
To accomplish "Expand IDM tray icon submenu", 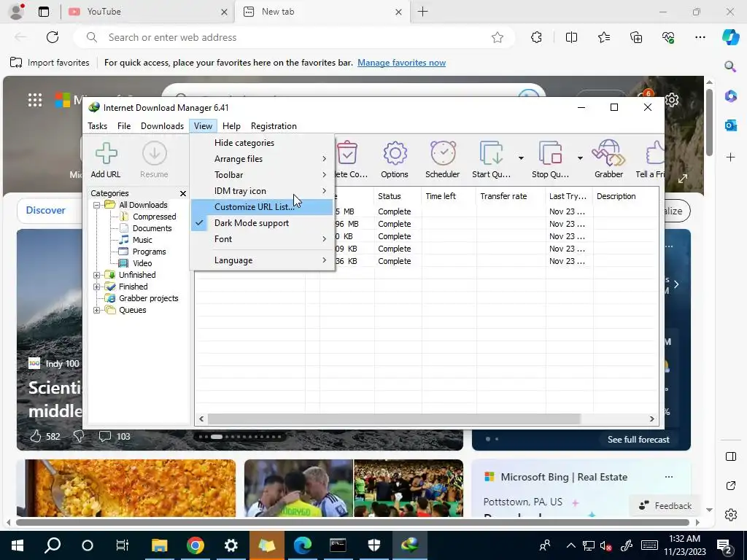I will point(262,191).
